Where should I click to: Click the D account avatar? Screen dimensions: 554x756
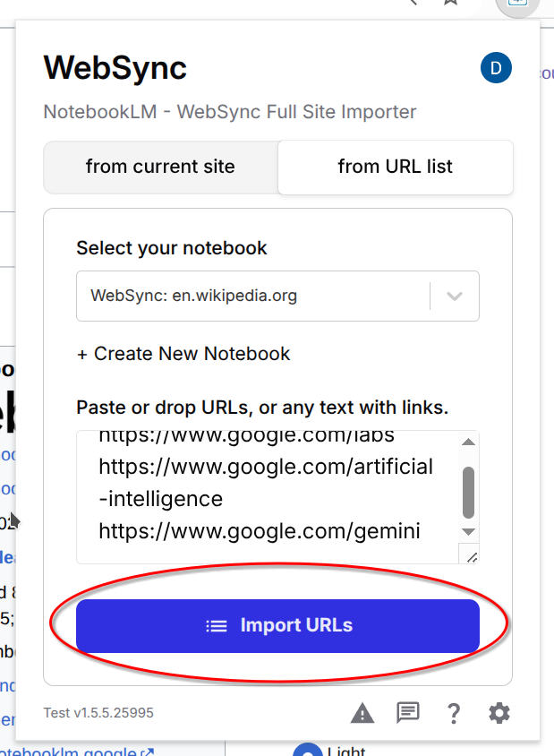[x=496, y=68]
